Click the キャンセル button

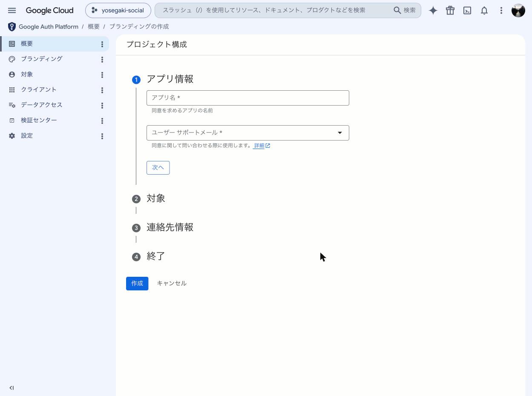172,284
